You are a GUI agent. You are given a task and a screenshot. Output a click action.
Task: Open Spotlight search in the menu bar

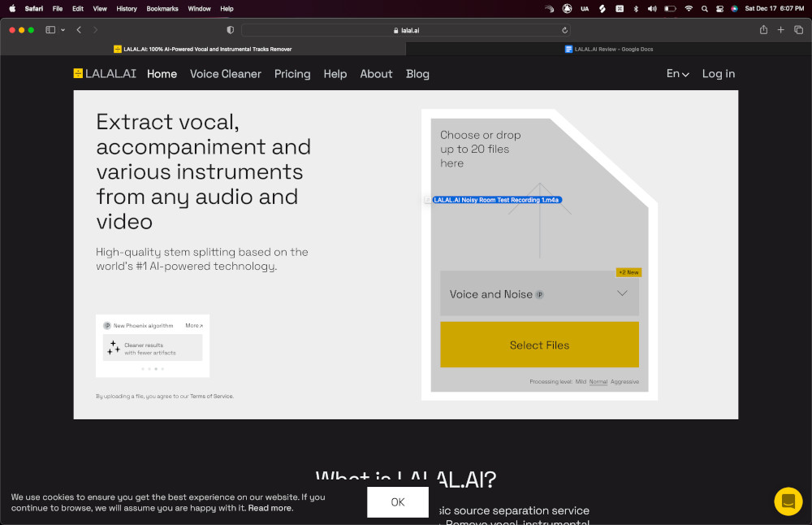(704, 8)
